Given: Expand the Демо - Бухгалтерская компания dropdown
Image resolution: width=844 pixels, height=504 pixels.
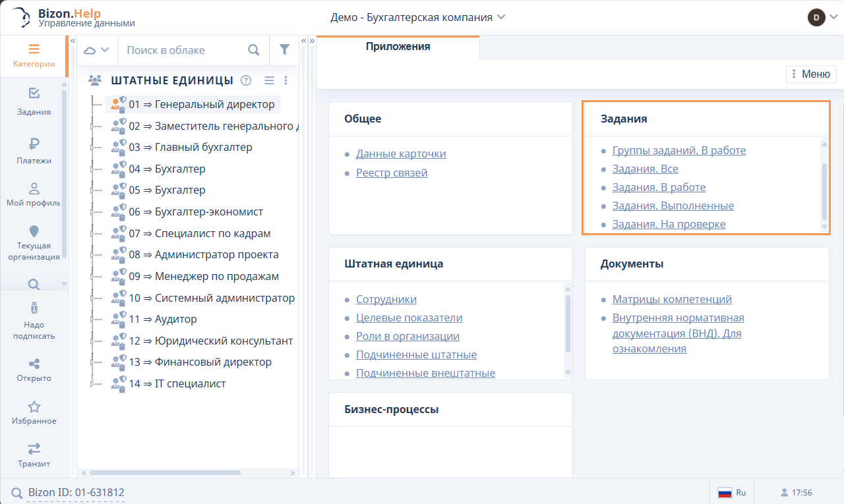Looking at the screenshot, I should point(501,17).
